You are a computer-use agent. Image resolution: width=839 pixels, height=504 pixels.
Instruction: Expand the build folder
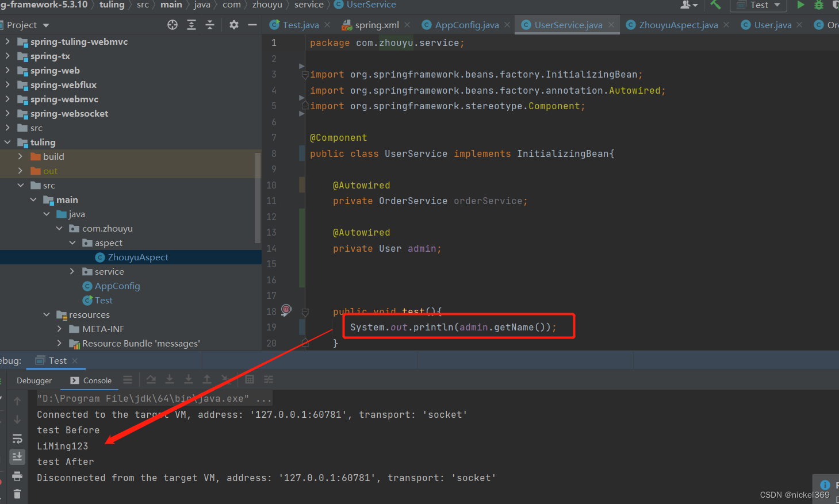pyautogui.click(x=20, y=156)
